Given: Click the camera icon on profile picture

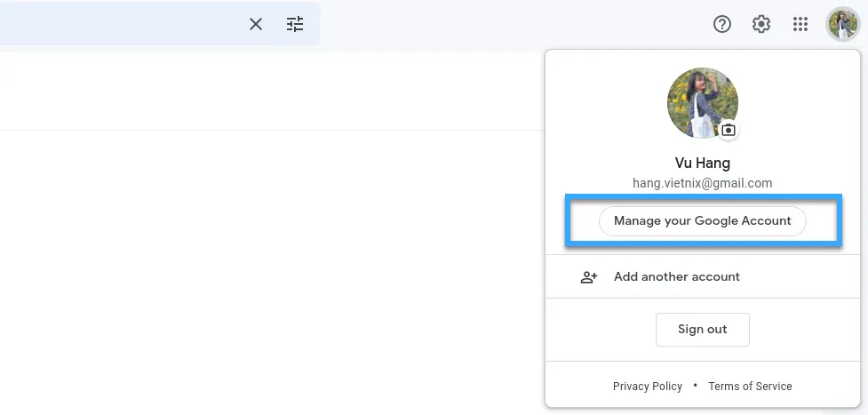Looking at the screenshot, I should (x=729, y=131).
